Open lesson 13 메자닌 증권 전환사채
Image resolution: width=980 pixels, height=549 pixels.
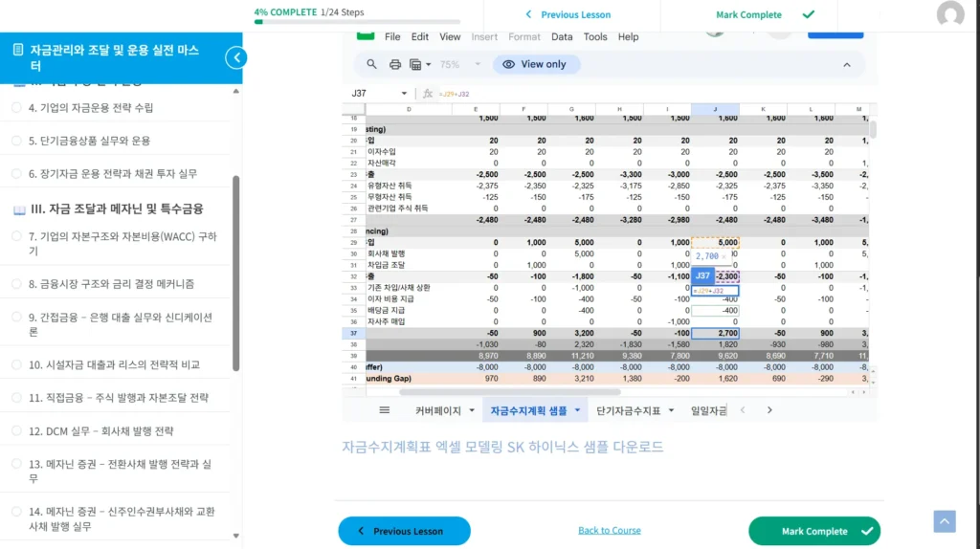(x=120, y=471)
